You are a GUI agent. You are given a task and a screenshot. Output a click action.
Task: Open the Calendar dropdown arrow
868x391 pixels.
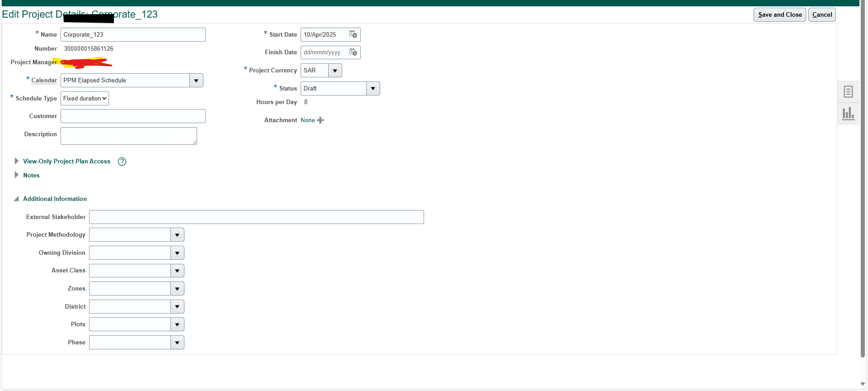tap(196, 81)
